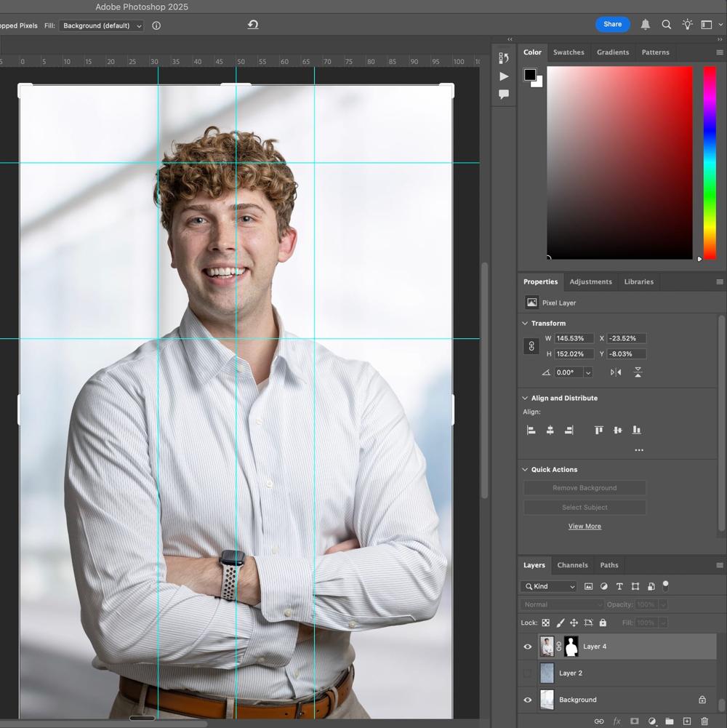
Task: Click the flip horizontal icon in Transform
Action: [616, 372]
